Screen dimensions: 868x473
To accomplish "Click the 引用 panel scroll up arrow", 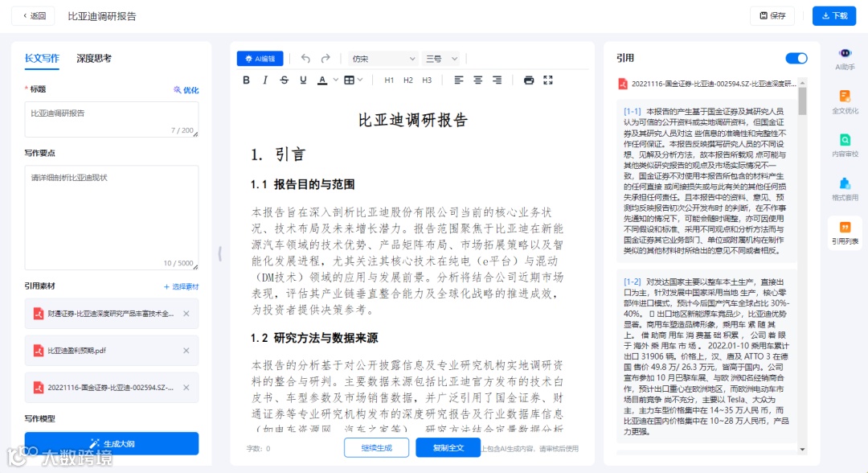I will pyautogui.click(x=802, y=83).
